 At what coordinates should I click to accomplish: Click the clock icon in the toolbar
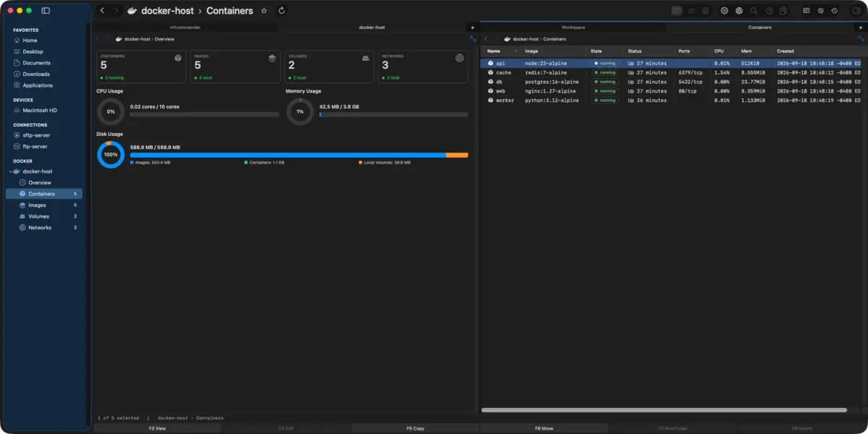769,11
